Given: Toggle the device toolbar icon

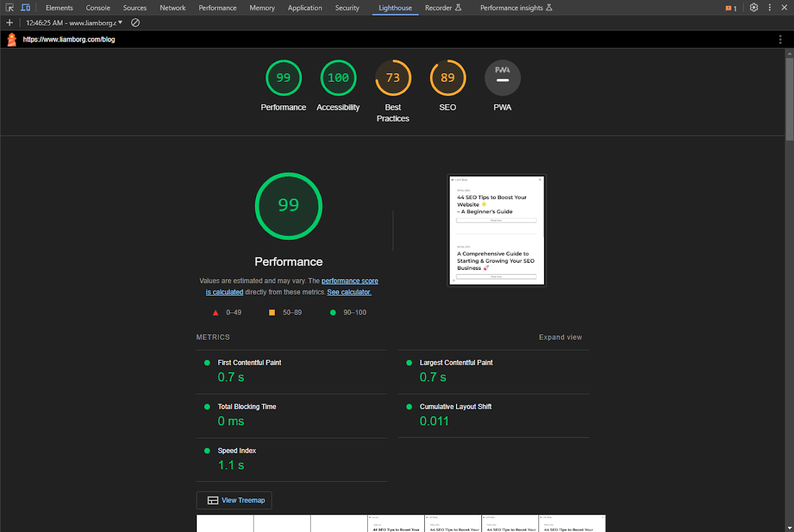Looking at the screenshot, I should [25, 7].
